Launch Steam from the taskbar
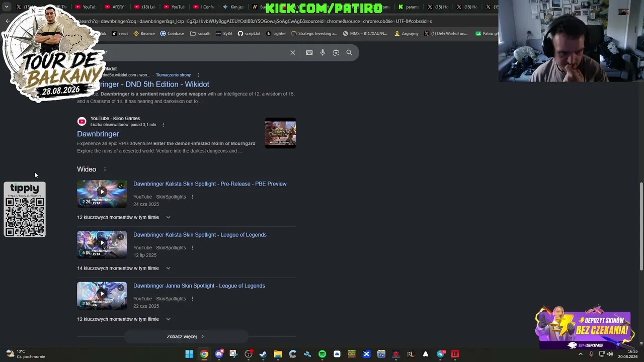 [263, 354]
